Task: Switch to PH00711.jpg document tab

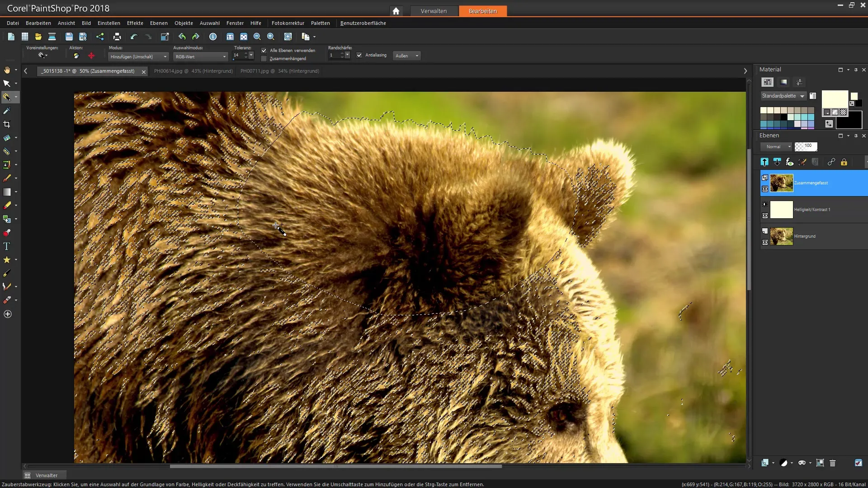Action: click(x=280, y=71)
